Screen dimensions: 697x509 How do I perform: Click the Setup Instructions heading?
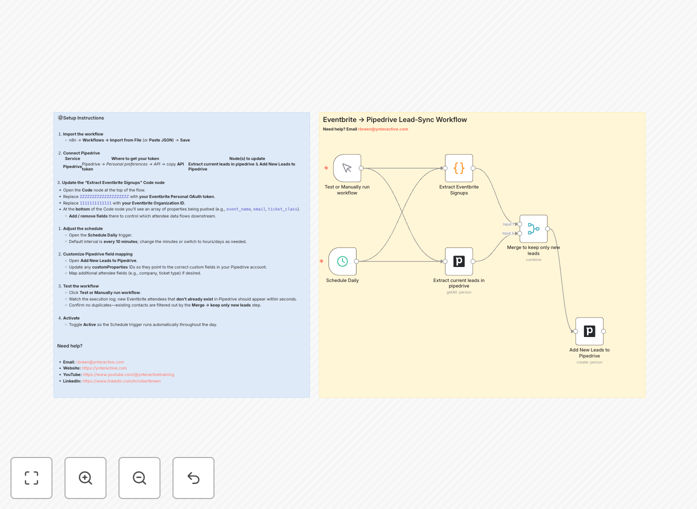[81, 118]
